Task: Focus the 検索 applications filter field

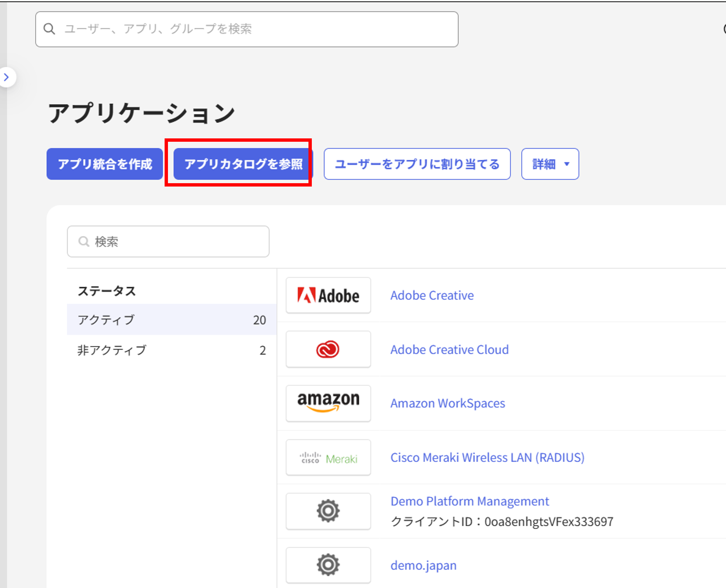Action: tap(176, 241)
